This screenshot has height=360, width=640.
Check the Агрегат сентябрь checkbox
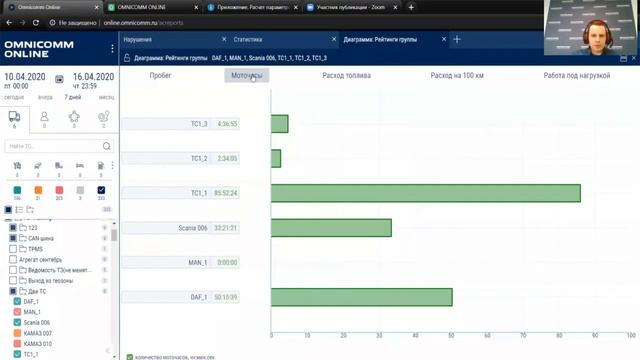point(13,259)
